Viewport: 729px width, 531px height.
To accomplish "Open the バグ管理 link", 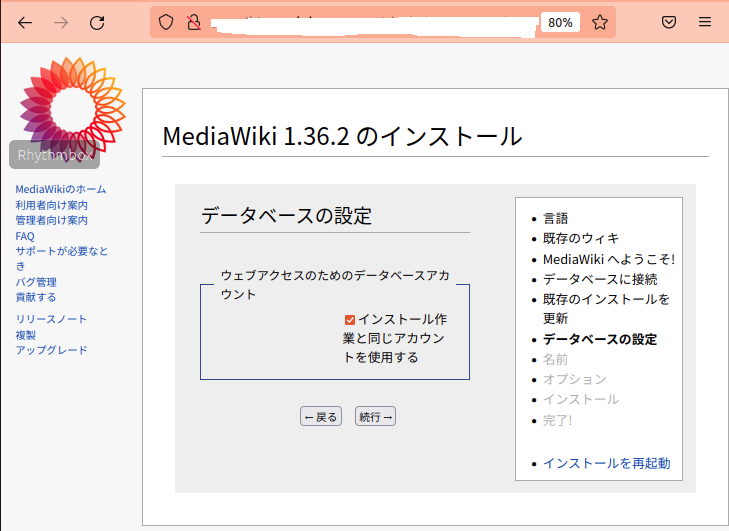I will click(x=36, y=282).
